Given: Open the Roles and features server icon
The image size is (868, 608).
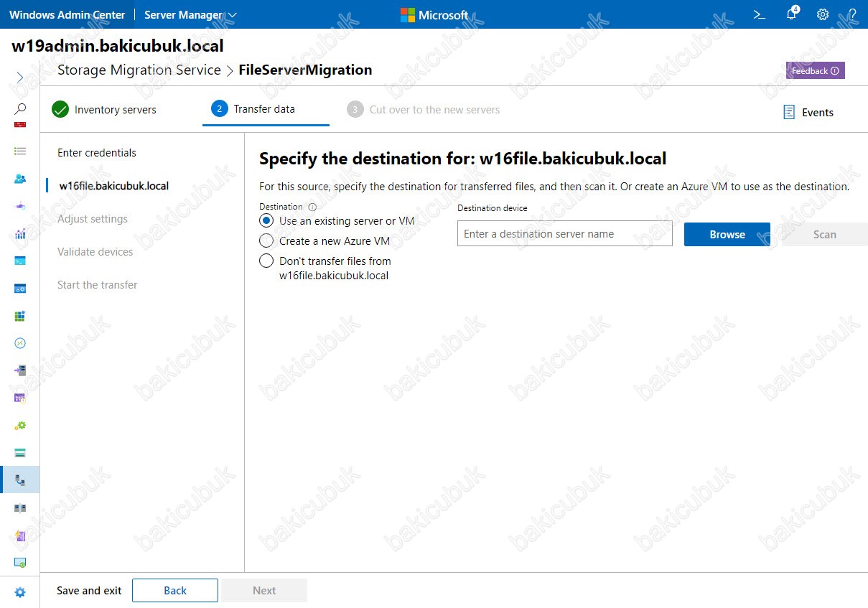Looking at the screenshot, I should (20, 370).
